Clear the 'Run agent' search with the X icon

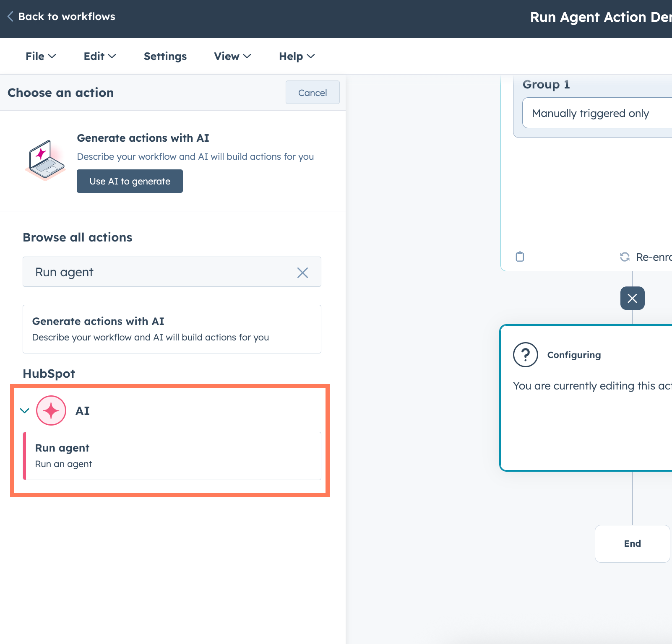click(x=302, y=272)
